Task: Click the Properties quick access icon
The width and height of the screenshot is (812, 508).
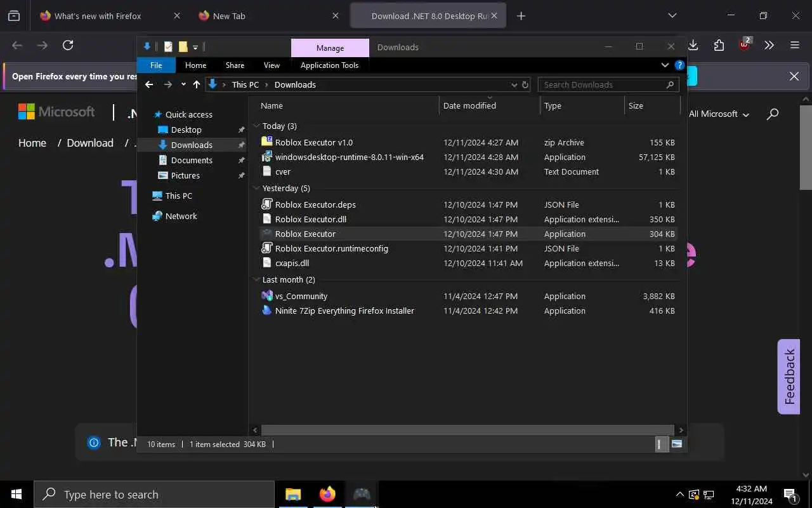Action: pyautogui.click(x=168, y=46)
